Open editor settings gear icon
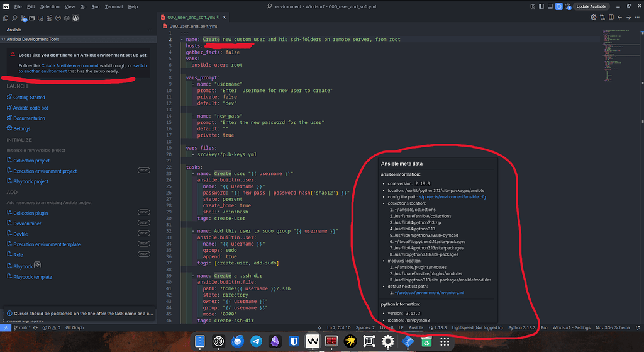Image resolution: width=644 pixels, height=352 pixels. [594, 17]
